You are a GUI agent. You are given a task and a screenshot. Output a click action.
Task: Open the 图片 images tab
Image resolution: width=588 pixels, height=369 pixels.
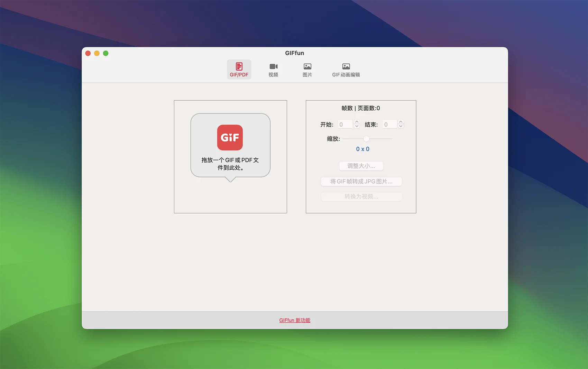click(x=307, y=70)
